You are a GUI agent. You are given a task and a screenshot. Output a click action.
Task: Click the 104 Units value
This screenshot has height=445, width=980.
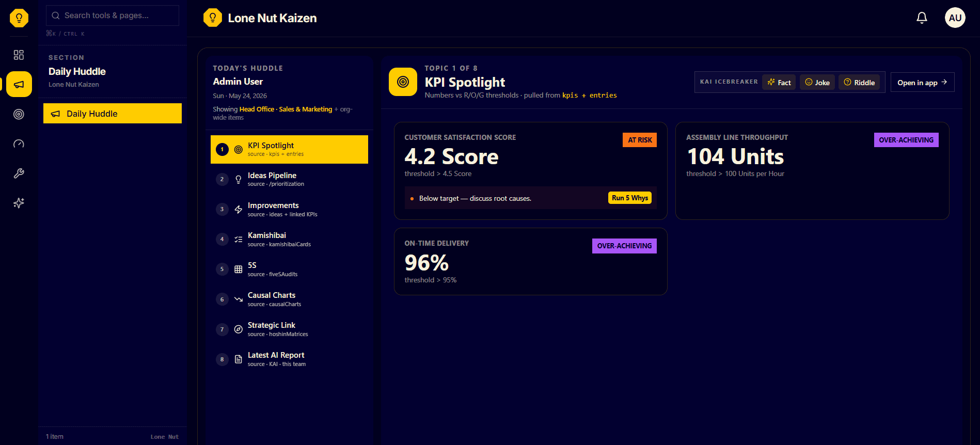pyautogui.click(x=735, y=156)
